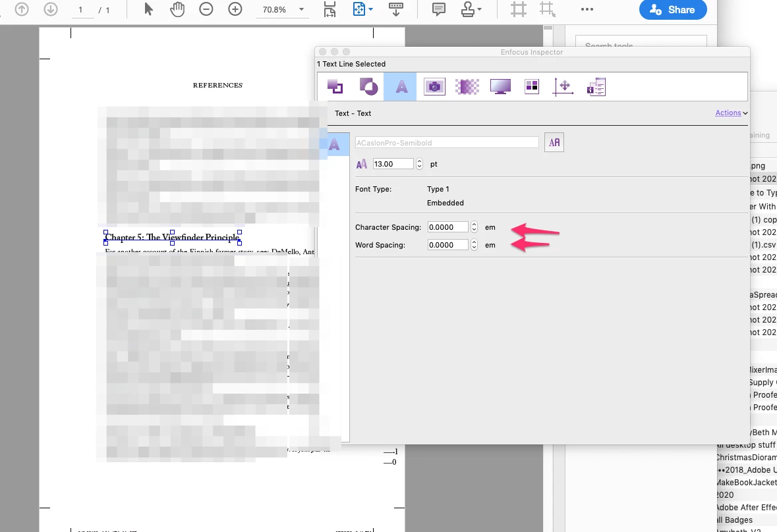Select Inspector Text category icon
This screenshot has height=532, width=777.
401,87
